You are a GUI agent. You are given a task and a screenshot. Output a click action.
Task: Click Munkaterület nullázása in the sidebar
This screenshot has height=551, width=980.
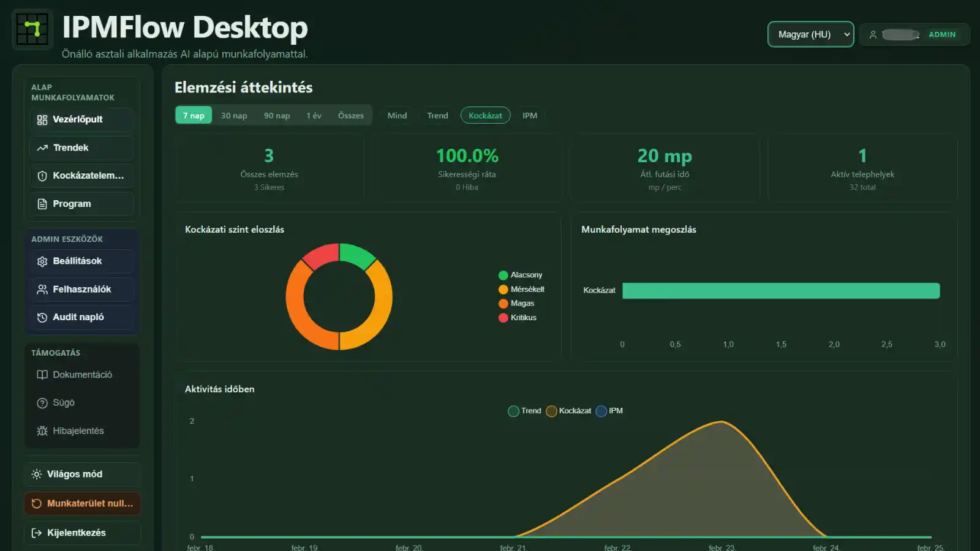(83, 503)
